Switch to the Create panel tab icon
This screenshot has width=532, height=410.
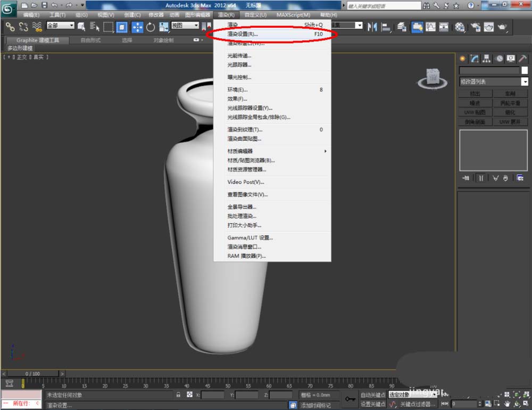462,59
